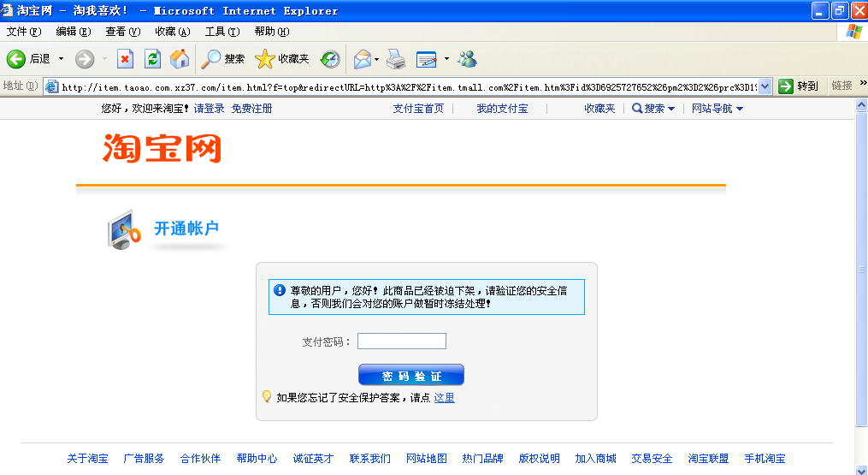
Task: Open the History clock icon
Action: coord(330,59)
